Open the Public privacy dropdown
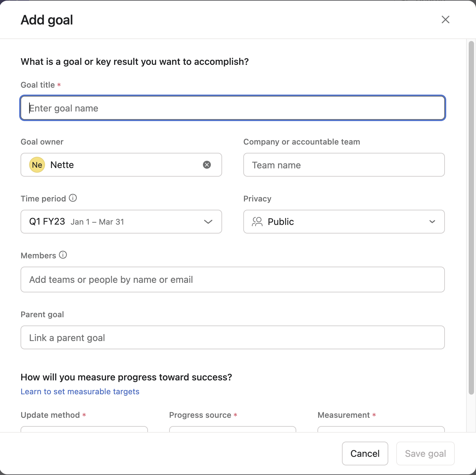This screenshot has height=475, width=476. (344, 222)
